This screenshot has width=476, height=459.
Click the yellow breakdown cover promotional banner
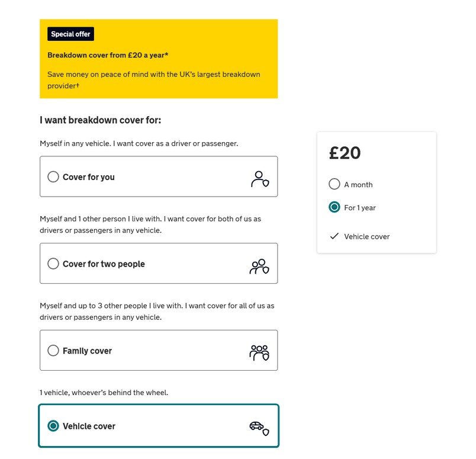158,59
